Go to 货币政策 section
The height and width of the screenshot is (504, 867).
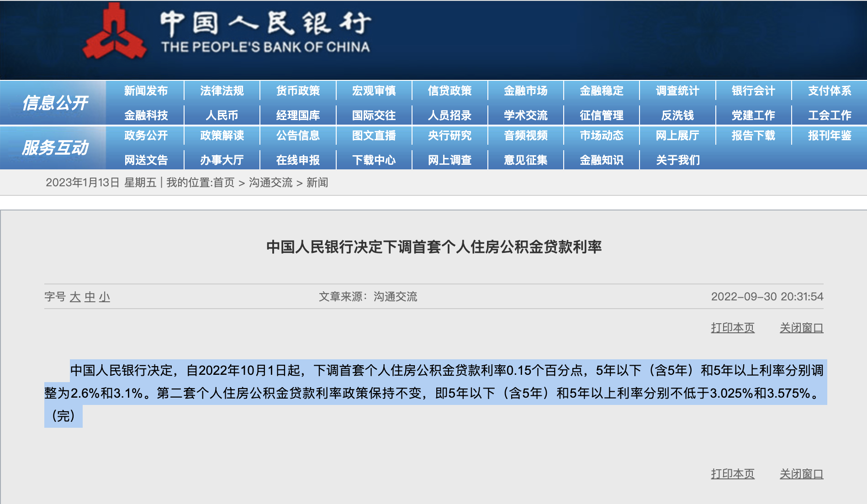tap(298, 91)
